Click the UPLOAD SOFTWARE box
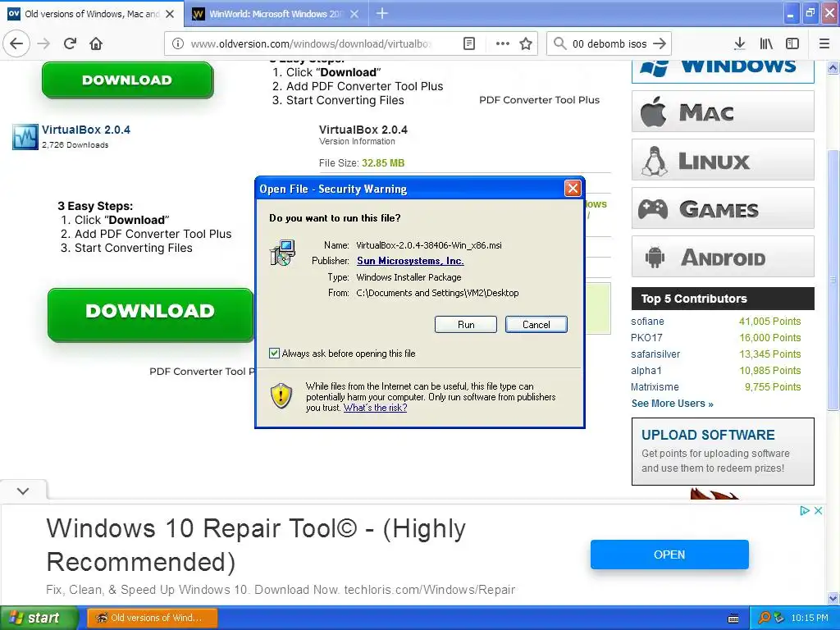The image size is (840, 630). click(723, 452)
